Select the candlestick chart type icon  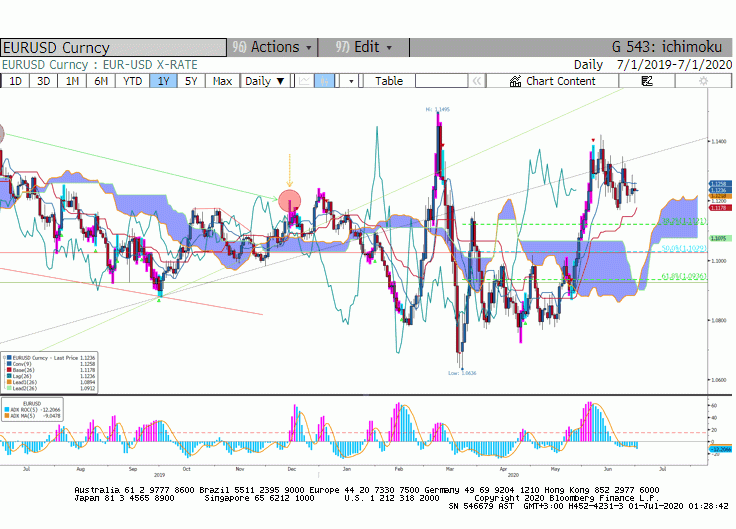(x=324, y=81)
